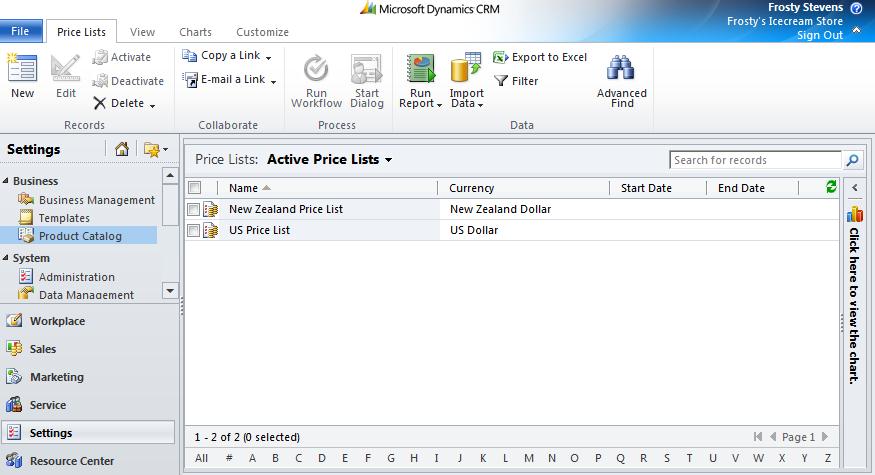The width and height of the screenshot is (875, 475).
Task: Collapse the System section
Action: pyautogui.click(x=6, y=257)
